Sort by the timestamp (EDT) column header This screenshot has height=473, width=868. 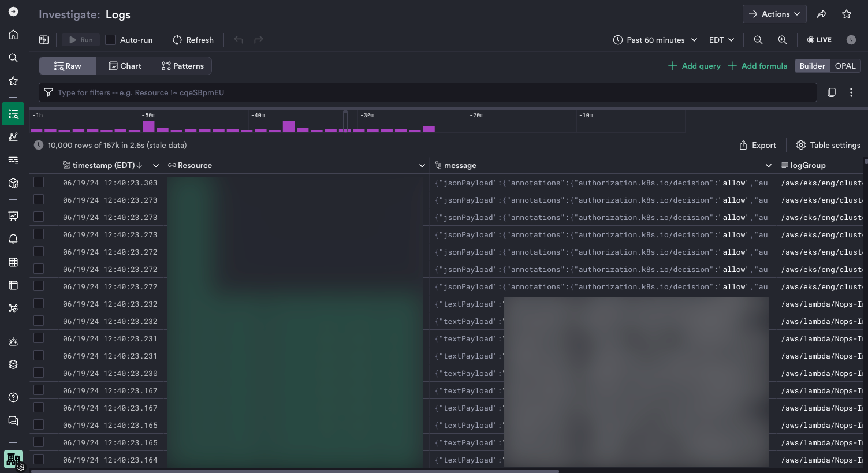click(x=103, y=165)
